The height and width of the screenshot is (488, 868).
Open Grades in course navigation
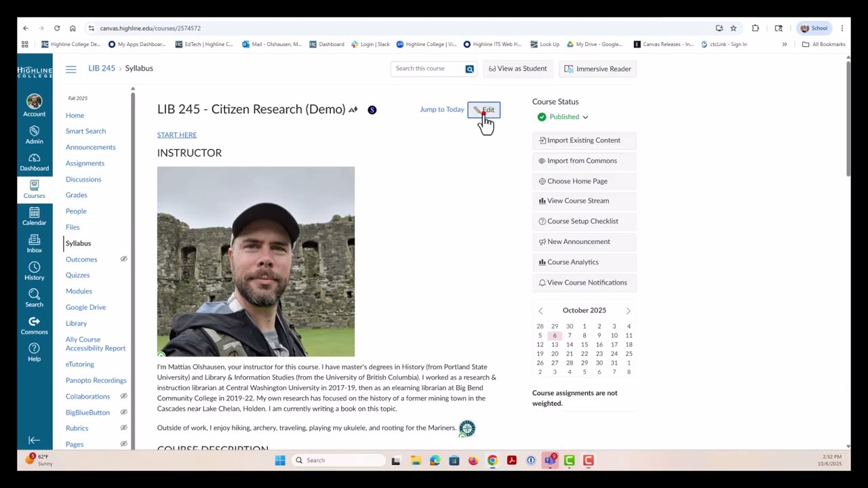click(76, 195)
